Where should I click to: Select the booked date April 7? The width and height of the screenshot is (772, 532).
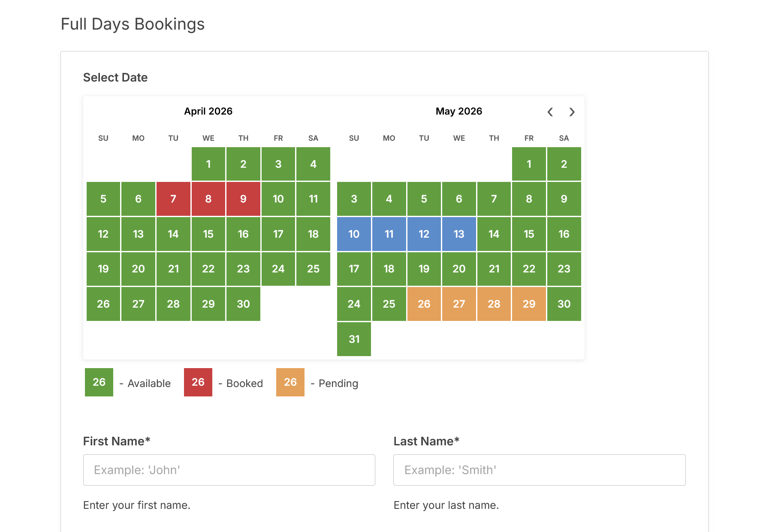pyautogui.click(x=173, y=199)
